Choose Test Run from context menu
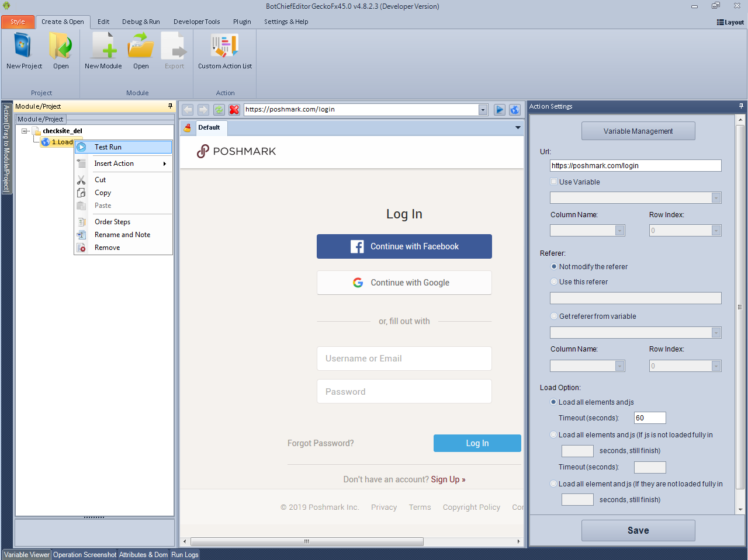Screen dimensions: 748x560 pyautogui.click(x=108, y=147)
